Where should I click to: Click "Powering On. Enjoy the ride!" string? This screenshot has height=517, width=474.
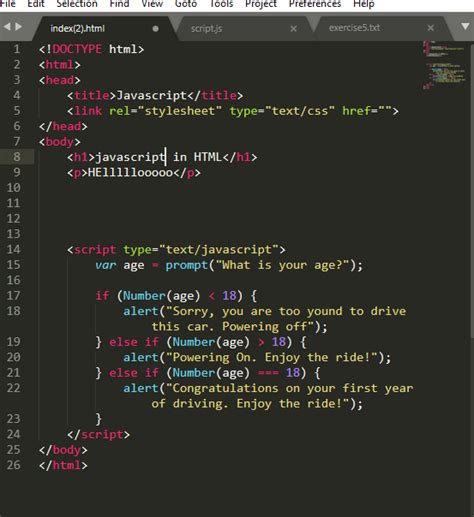pyautogui.click(x=272, y=358)
